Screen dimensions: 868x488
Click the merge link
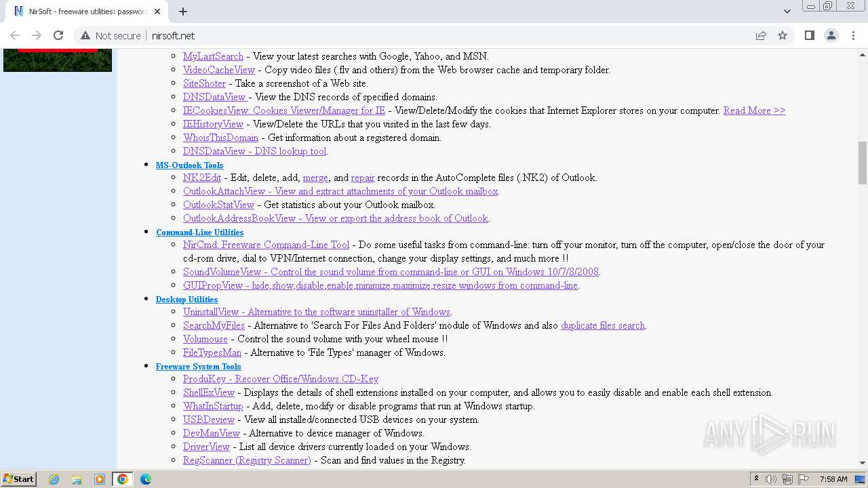315,178
